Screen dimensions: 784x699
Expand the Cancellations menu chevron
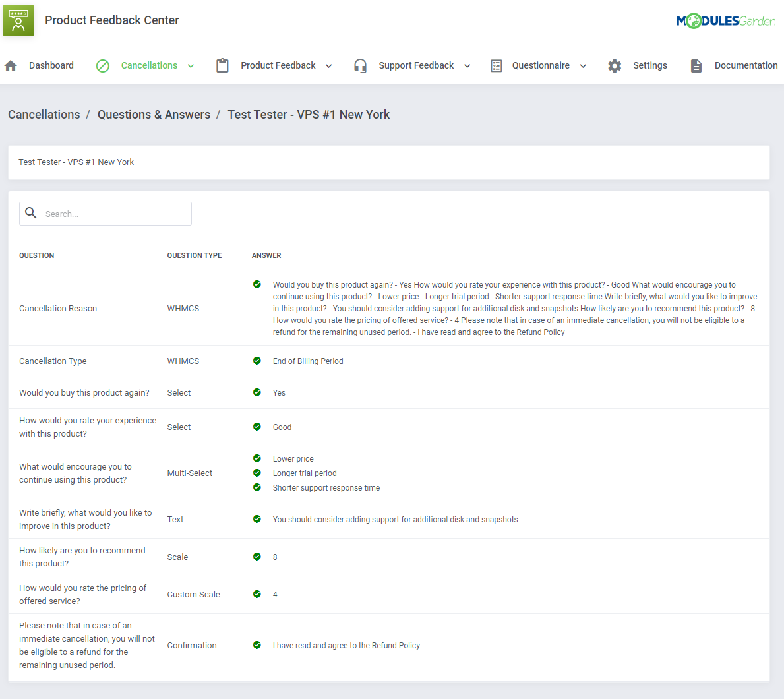click(191, 66)
